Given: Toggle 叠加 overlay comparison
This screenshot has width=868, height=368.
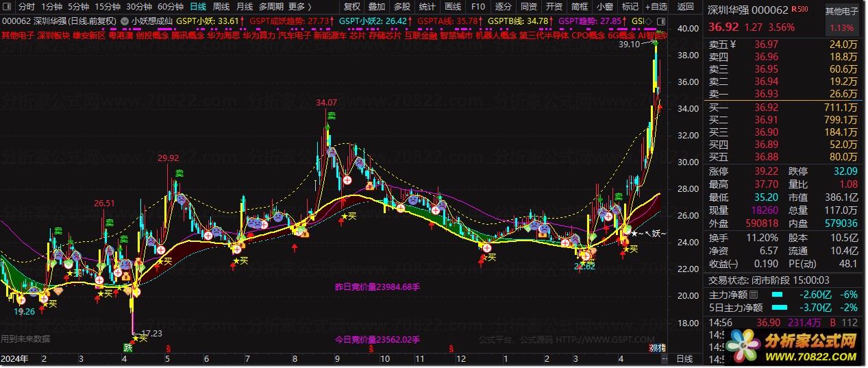Looking at the screenshot, I should click(377, 7).
